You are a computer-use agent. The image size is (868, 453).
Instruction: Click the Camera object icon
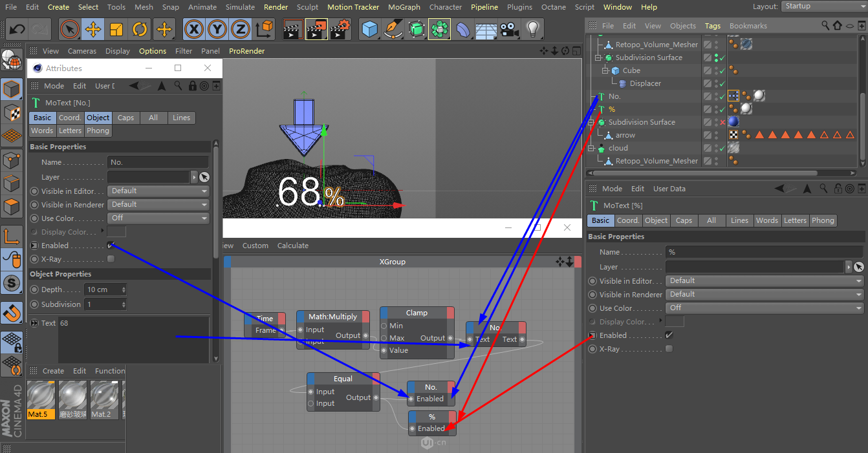tap(510, 29)
